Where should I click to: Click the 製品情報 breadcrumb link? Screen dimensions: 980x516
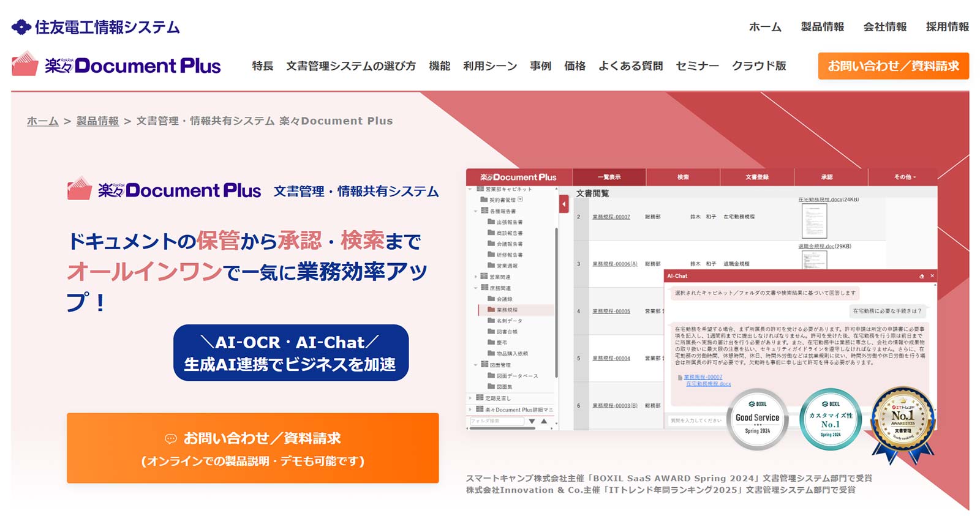(x=98, y=121)
